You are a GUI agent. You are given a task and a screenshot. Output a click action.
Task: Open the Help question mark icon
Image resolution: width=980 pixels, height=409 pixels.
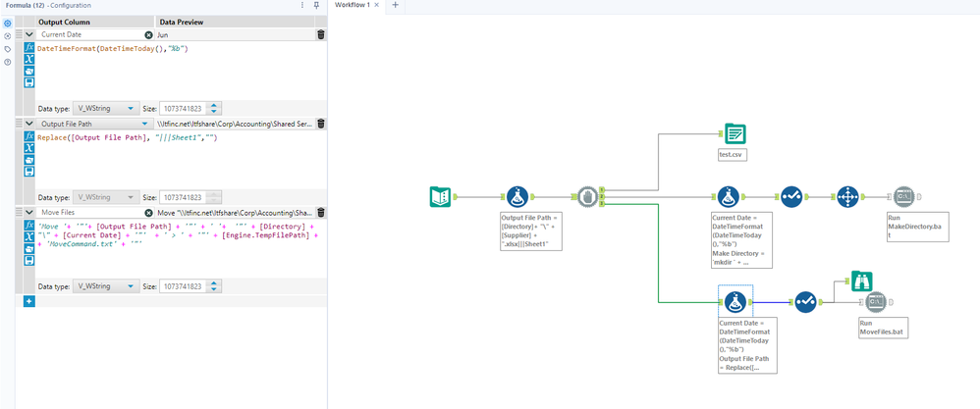click(8, 62)
